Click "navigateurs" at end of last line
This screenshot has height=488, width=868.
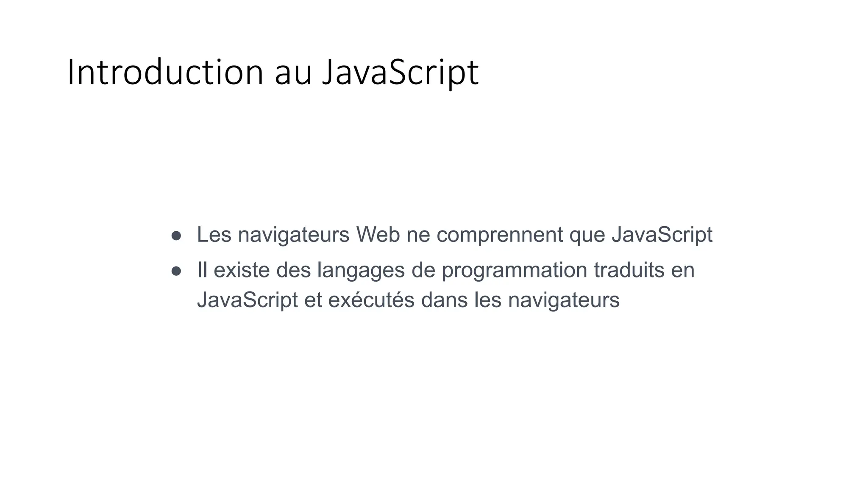[x=563, y=300]
